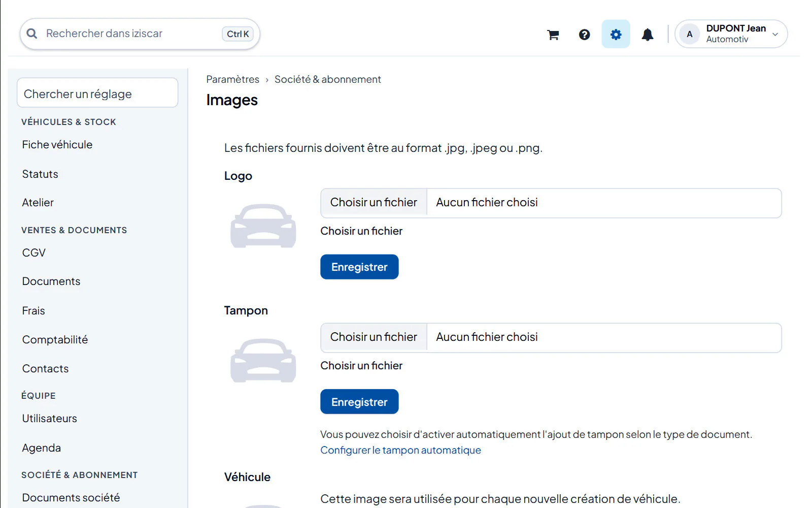
Task: Click Paramètres breadcrumb link
Action: (232, 79)
